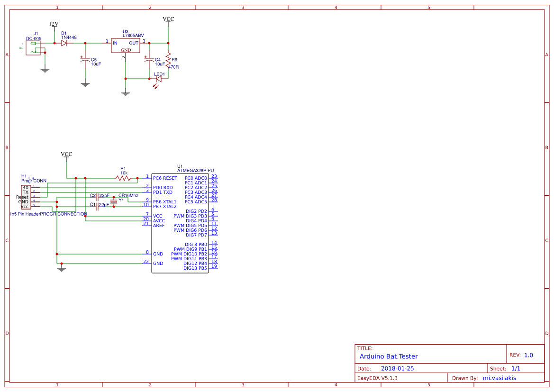Click the 'ATMEGA328P-PU' chip name
This screenshot has width=554, height=392.
click(195, 171)
